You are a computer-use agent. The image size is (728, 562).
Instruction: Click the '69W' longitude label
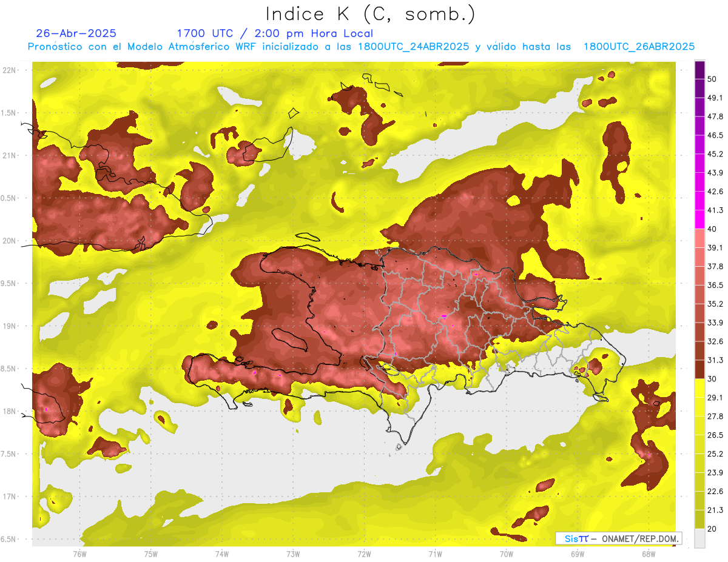578,554
